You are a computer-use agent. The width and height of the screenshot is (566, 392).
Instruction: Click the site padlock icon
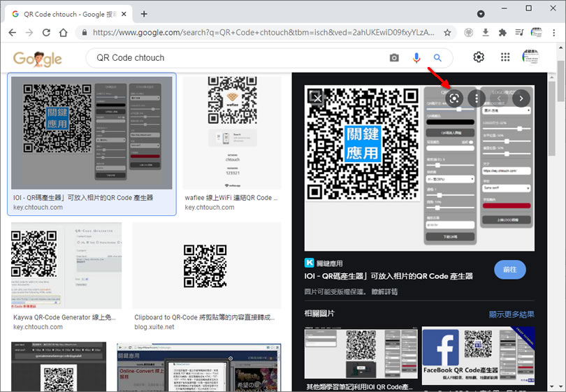(x=85, y=32)
